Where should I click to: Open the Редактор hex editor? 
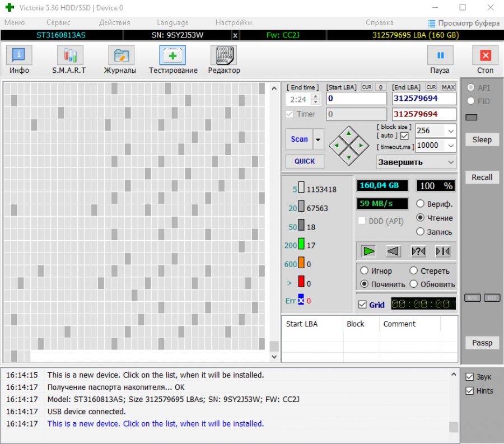pyautogui.click(x=224, y=59)
